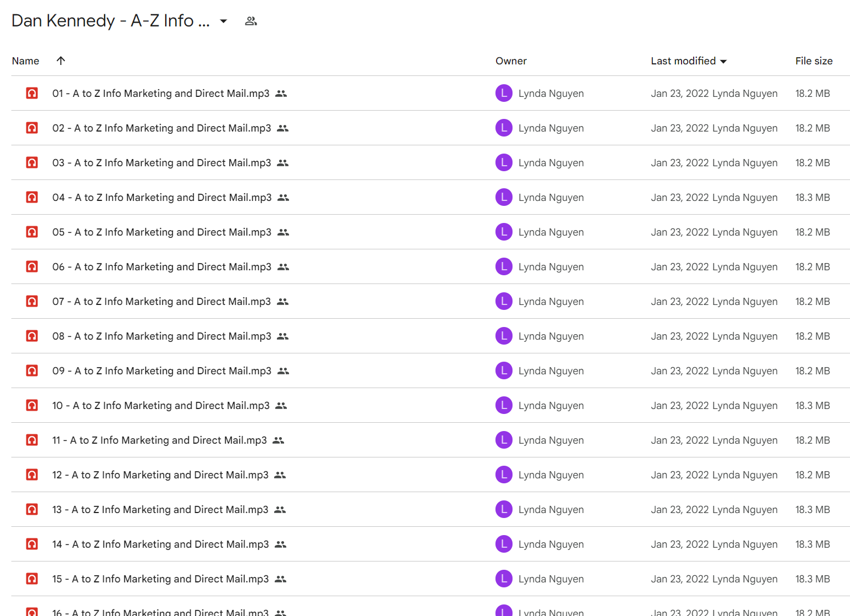Click the File size column header
This screenshot has width=850, height=616.
[x=814, y=61]
